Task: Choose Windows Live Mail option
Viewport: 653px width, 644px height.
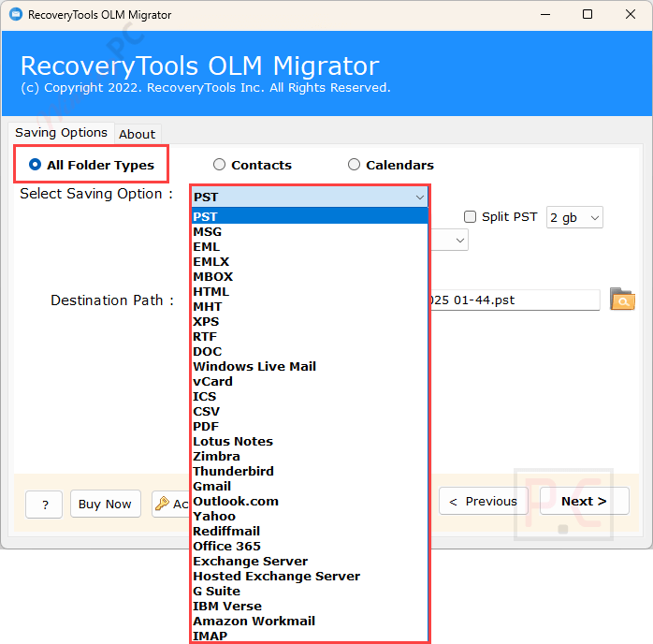Action: point(310,367)
